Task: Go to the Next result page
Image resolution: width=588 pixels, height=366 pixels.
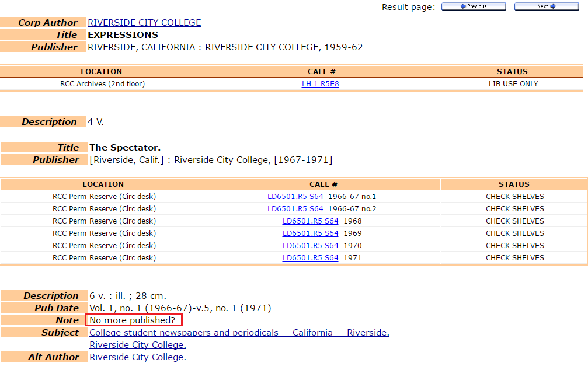Action: coord(547,6)
